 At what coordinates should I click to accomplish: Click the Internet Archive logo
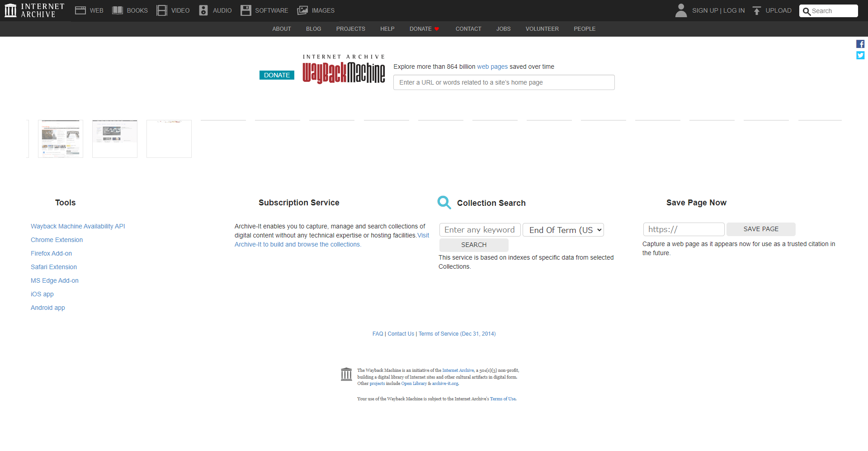click(34, 10)
